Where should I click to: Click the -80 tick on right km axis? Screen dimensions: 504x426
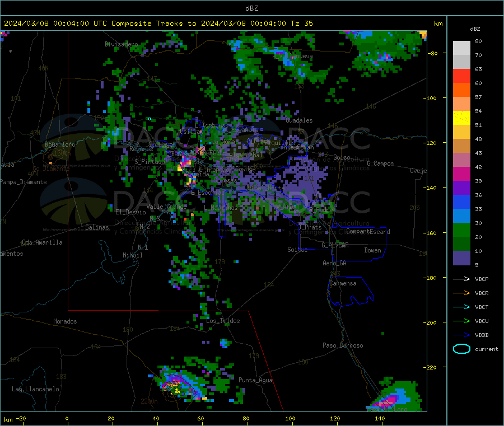point(432,53)
